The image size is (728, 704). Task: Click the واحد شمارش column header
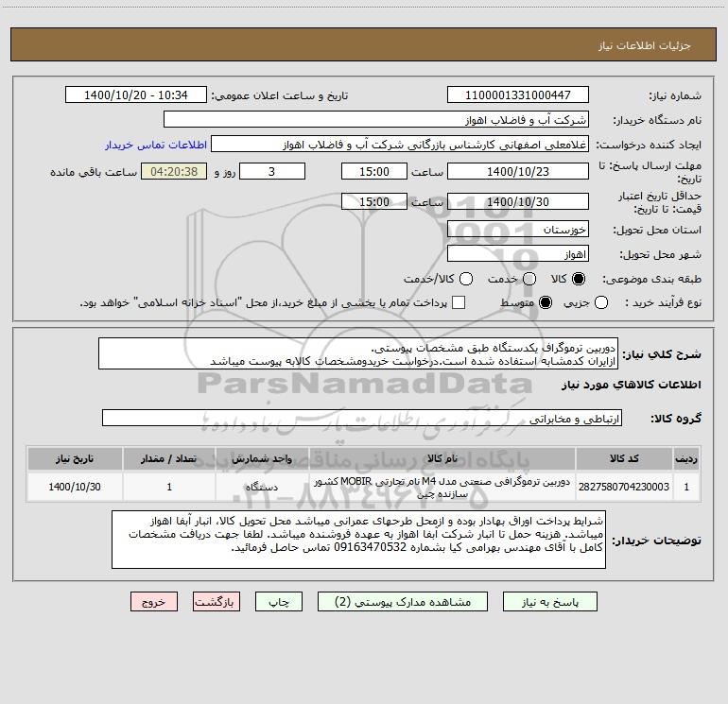262,458
